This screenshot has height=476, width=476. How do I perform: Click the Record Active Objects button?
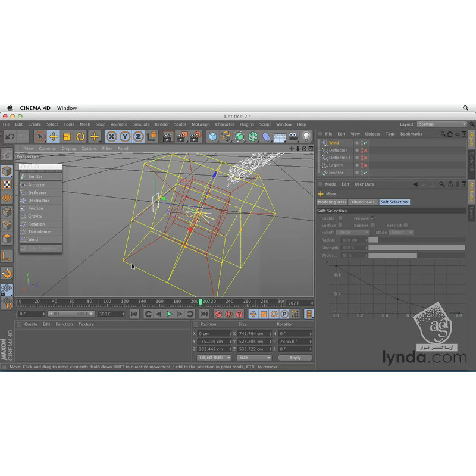(218, 314)
